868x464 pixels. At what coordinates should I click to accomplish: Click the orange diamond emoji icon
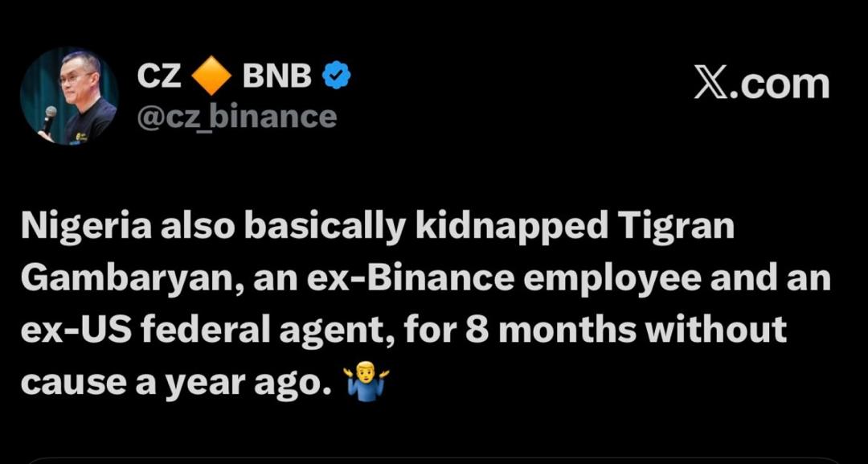212,77
